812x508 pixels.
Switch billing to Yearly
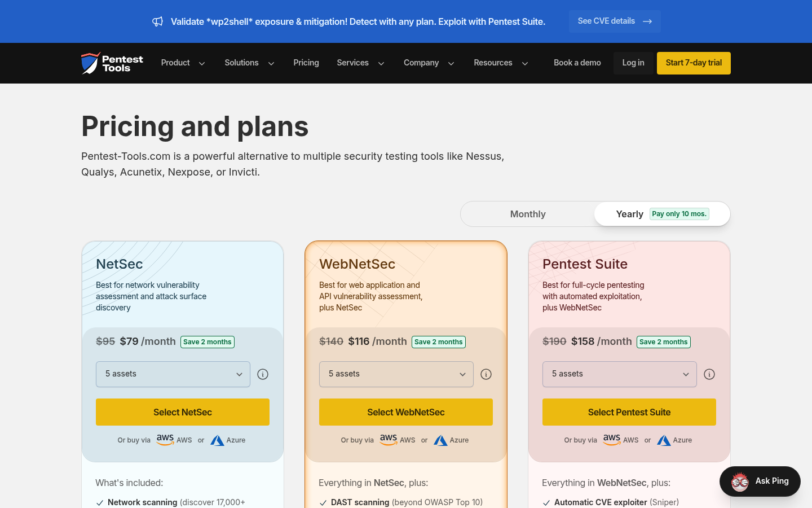(x=662, y=214)
